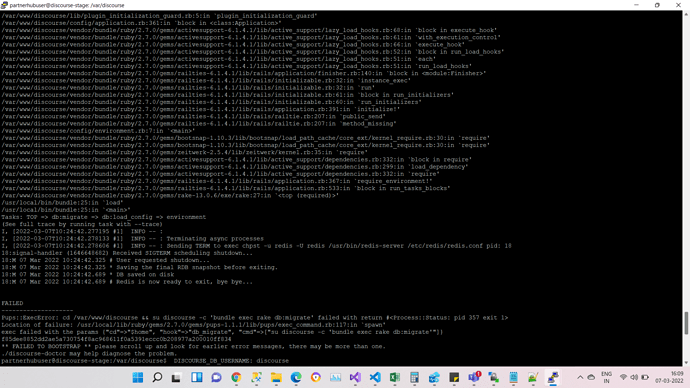Screen dimensions: 690x388
Task: Switch to blue Visual Studio Code icon
Action: tap(375, 377)
